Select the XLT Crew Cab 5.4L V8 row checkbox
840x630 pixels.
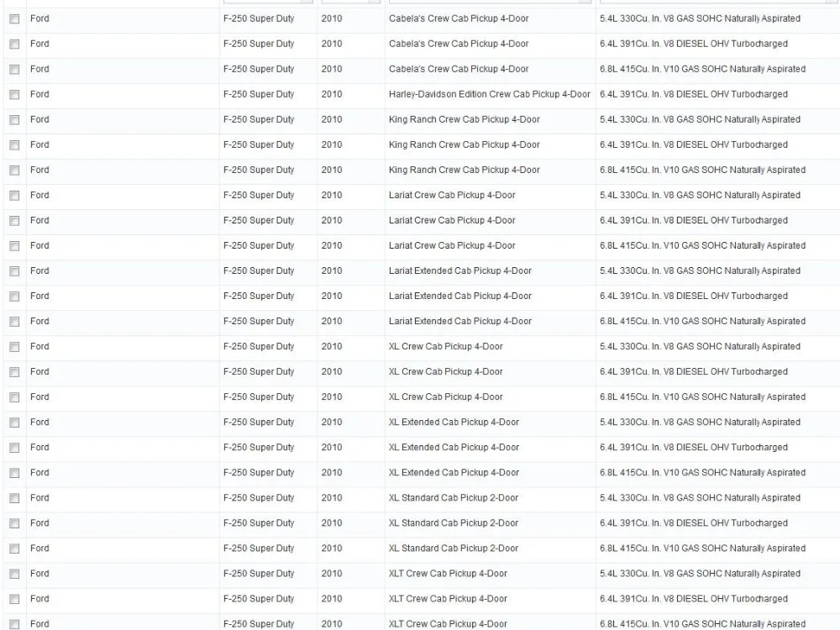point(14,574)
